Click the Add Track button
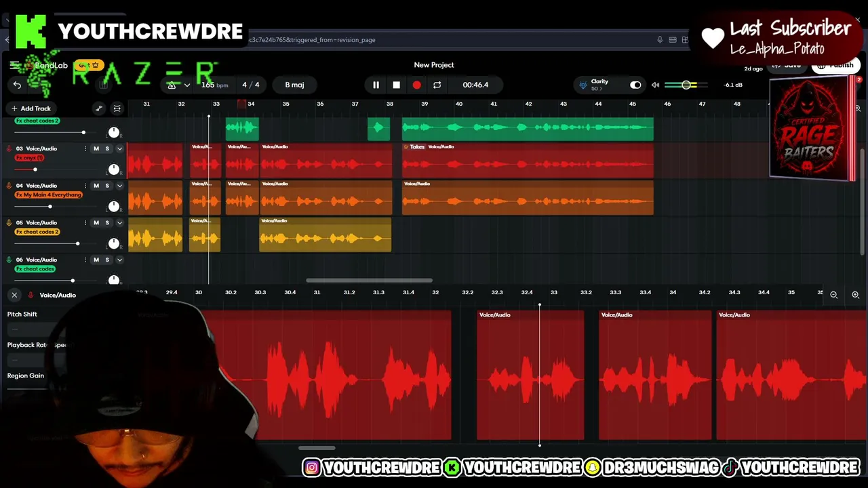Image resolution: width=868 pixels, height=488 pixels. pos(31,108)
